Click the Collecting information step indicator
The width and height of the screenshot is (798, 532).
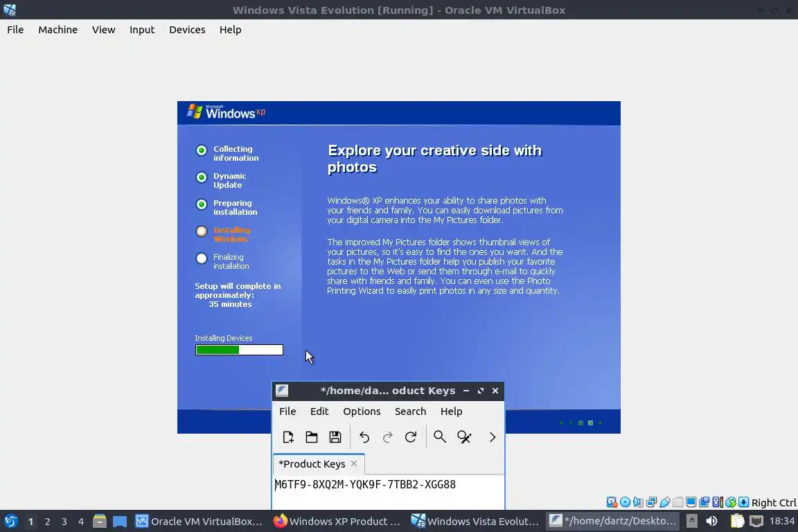click(202, 150)
